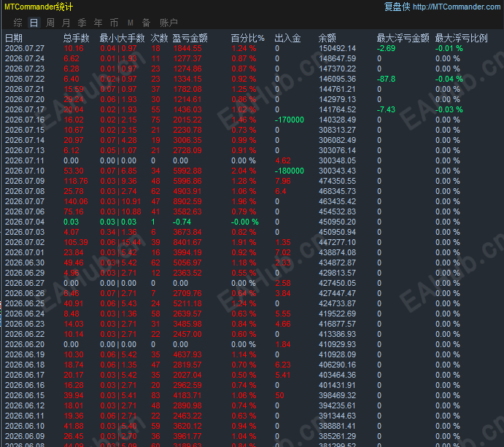Viewport: 504px width, 447px height.
Task: Click trade count 83
Action: [x=155, y=395]
